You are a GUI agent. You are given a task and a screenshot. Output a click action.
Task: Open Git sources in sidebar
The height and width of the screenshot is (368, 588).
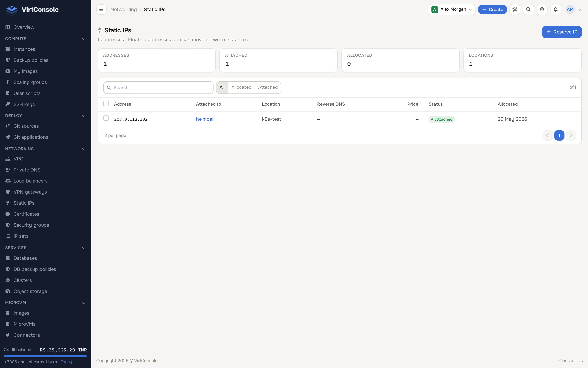click(45, 126)
